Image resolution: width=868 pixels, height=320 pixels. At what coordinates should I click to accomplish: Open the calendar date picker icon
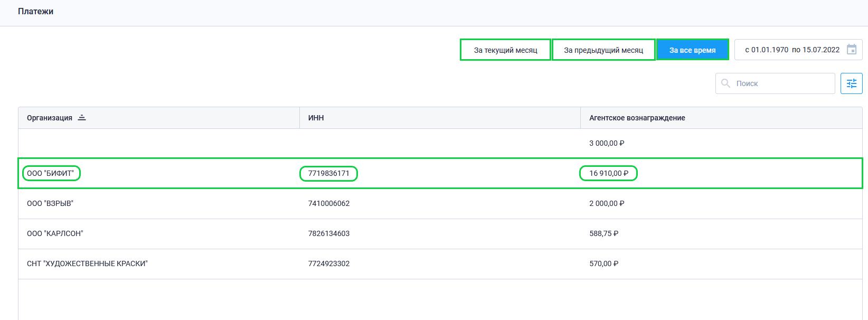(x=852, y=50)
